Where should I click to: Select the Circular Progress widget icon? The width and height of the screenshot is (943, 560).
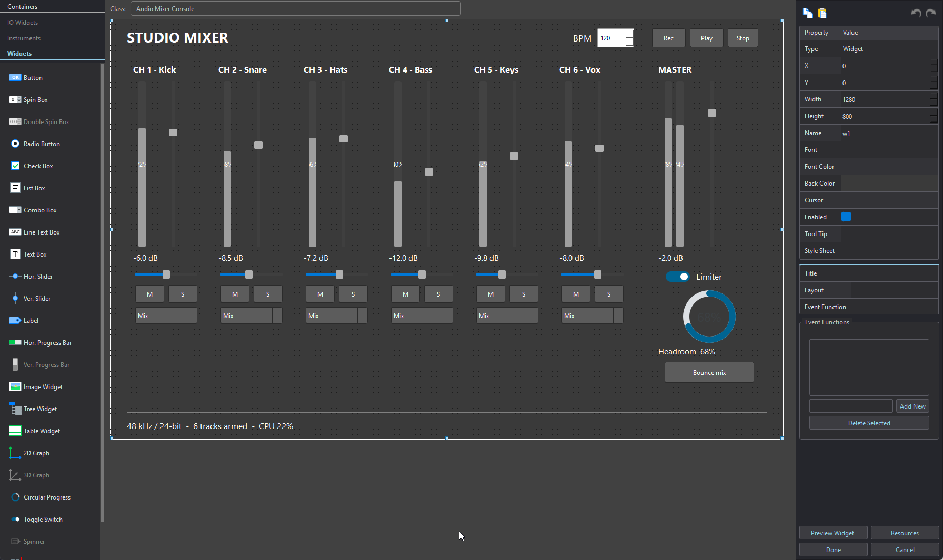[x=15, y=497]
